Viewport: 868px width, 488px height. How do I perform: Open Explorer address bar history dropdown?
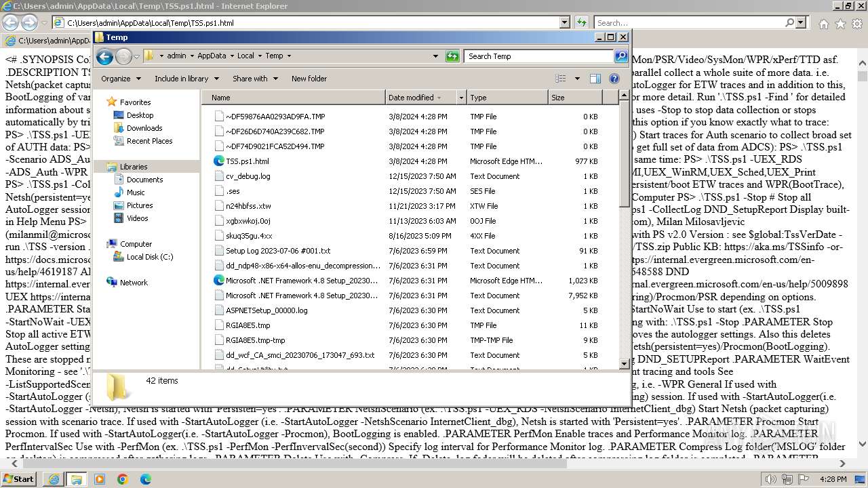pos(435,56)
